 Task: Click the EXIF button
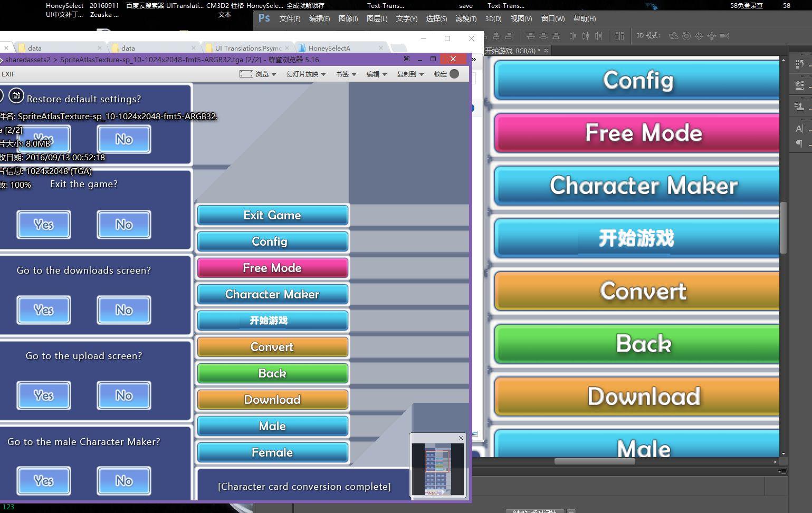point(8,74)
